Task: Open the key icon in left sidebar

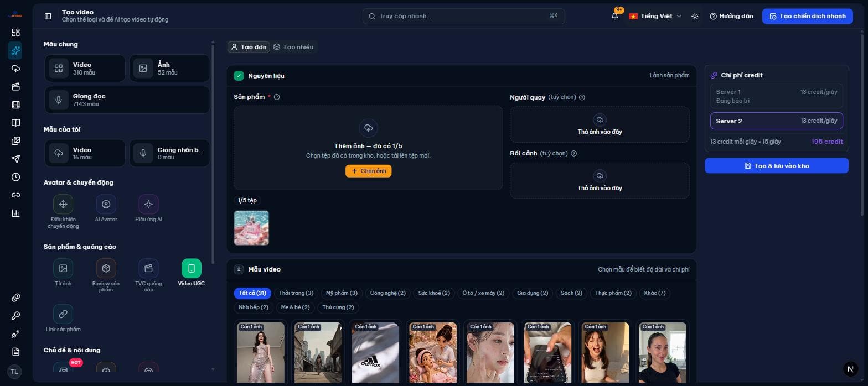Action: [x=15, y=316]
